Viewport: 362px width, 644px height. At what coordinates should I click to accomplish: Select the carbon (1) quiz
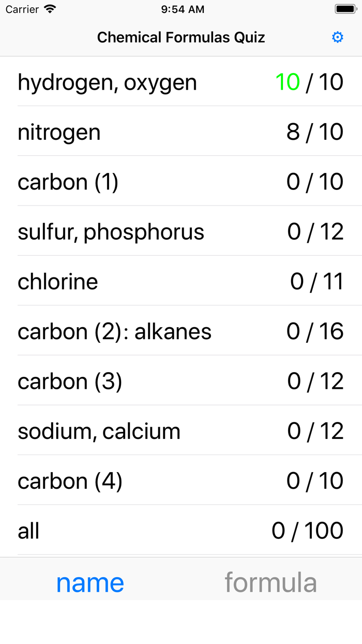tap(181, 182)
